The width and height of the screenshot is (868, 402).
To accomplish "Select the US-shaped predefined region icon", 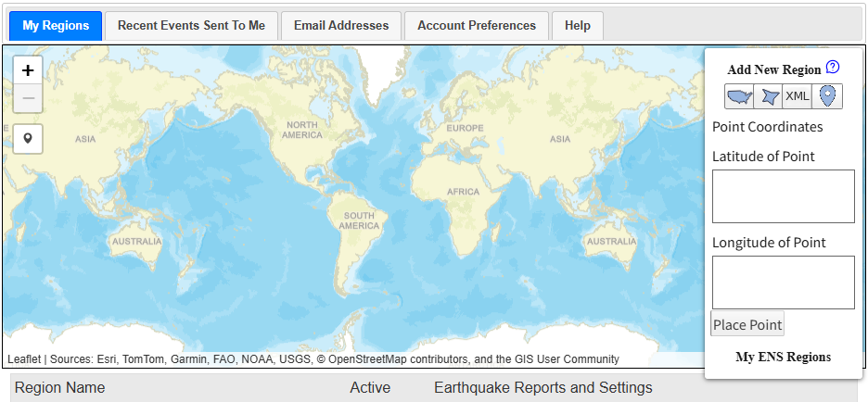I will click(x=740, y=96).
